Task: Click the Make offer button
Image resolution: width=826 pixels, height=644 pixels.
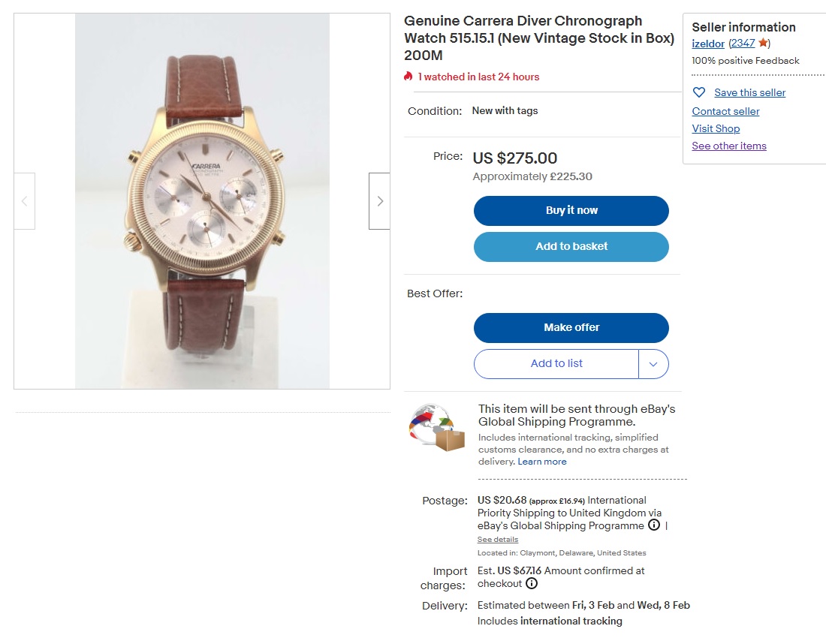Action: point(571,328)
